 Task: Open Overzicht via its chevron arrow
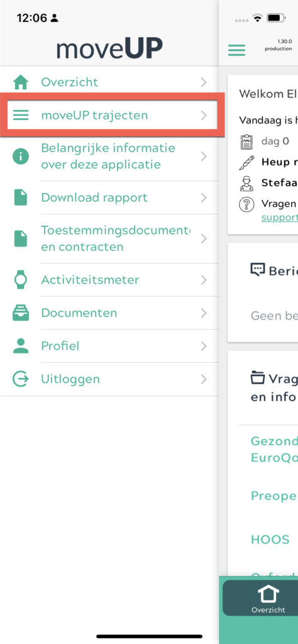(204, 82)
